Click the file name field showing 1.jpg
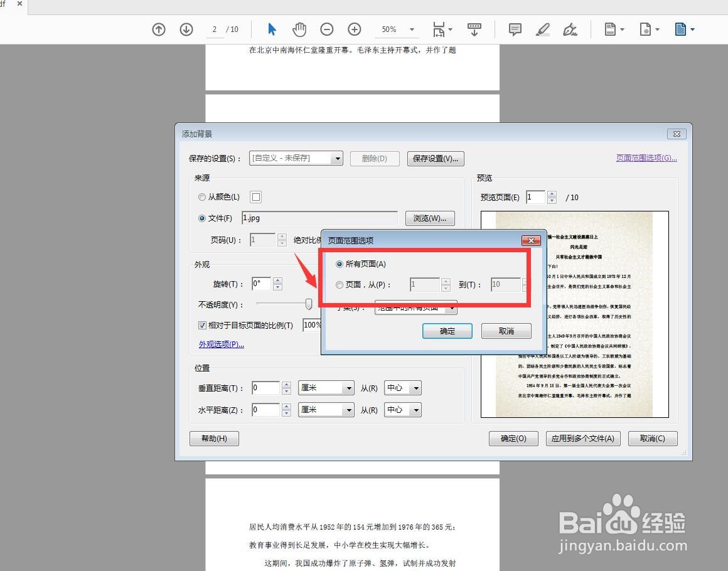The height and width of the screenshot is (571, 728). coord(320,218)
